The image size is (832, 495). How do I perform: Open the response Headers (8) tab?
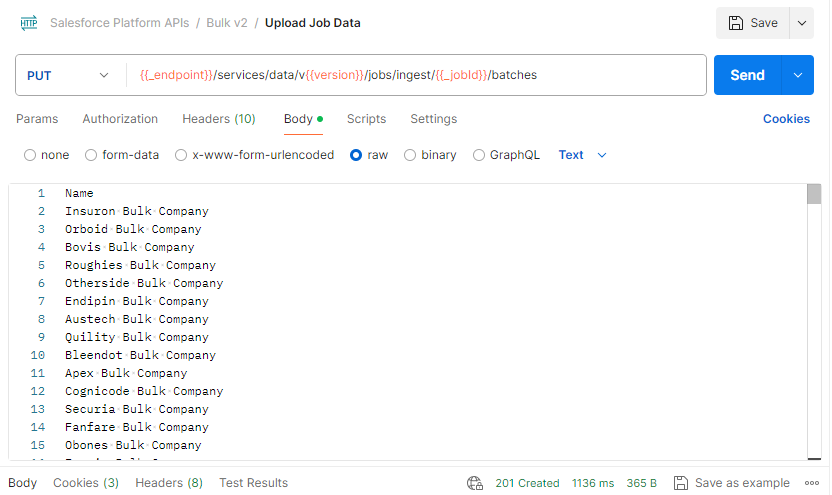[169, 483]
